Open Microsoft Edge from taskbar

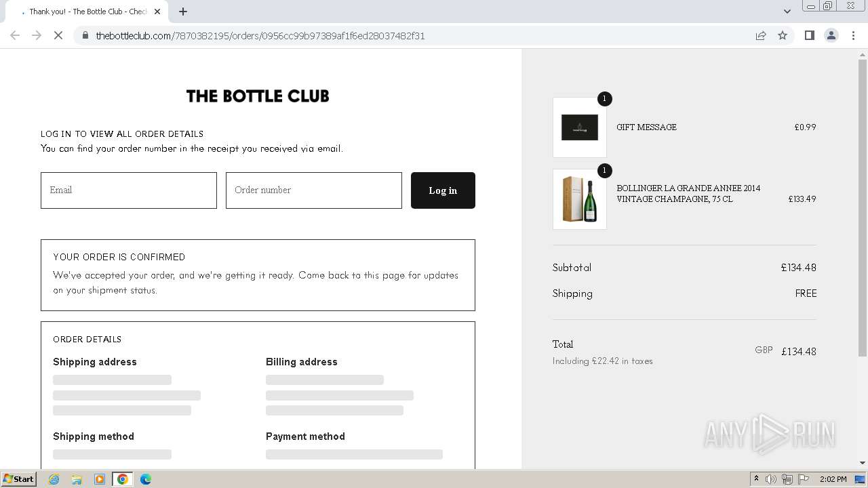[x=146, y=479]
